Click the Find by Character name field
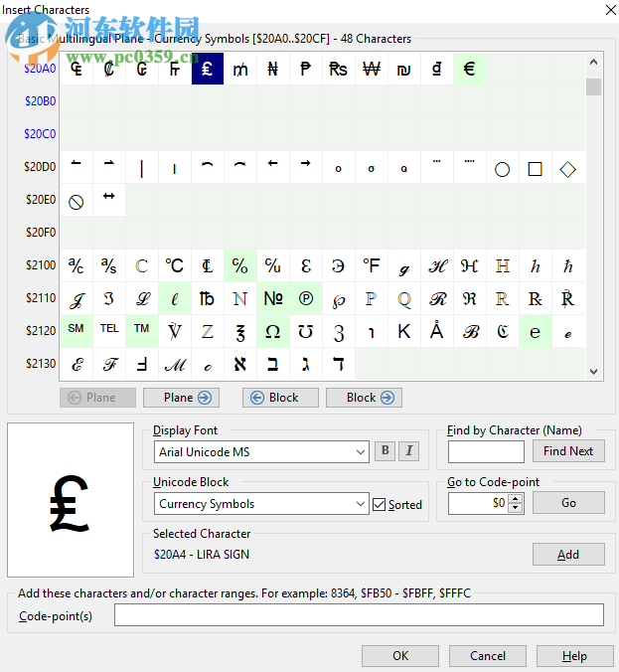619x672 pixels. pos(486,451)
